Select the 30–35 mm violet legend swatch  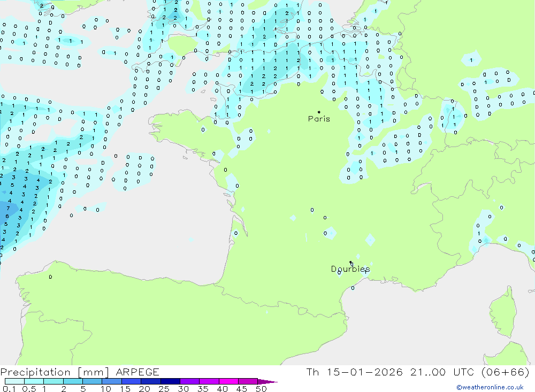[189, 381]
